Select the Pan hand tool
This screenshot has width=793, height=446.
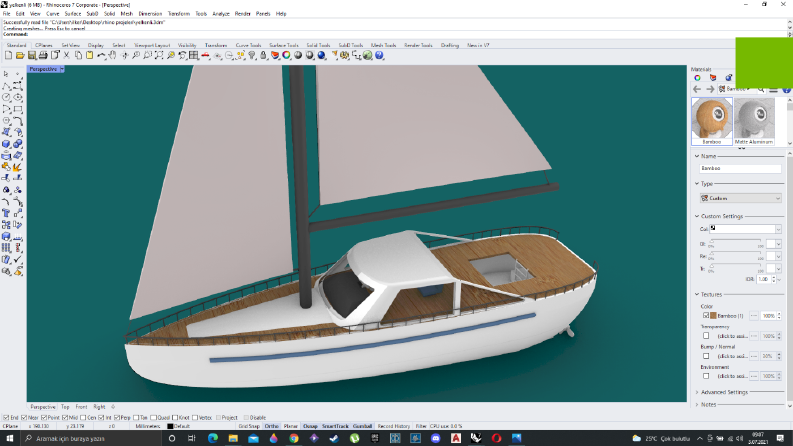(112, 55)
